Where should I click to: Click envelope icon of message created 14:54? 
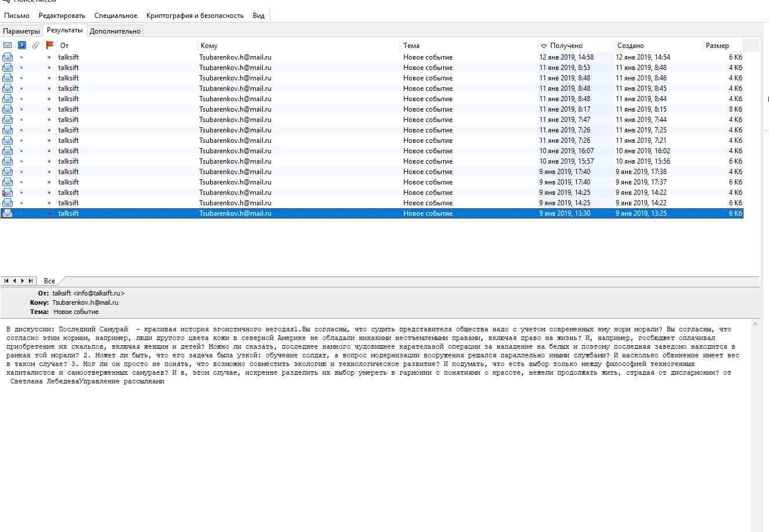pyautogui.click(x=8, y=57)
